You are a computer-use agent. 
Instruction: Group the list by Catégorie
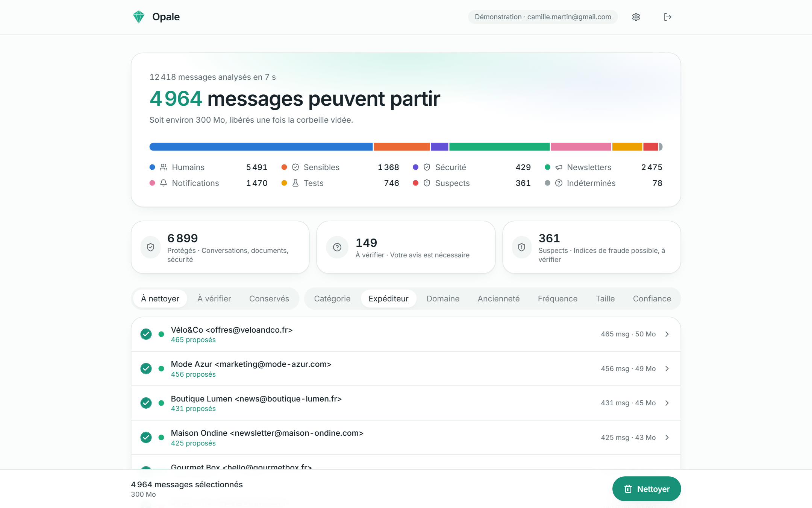332,298
